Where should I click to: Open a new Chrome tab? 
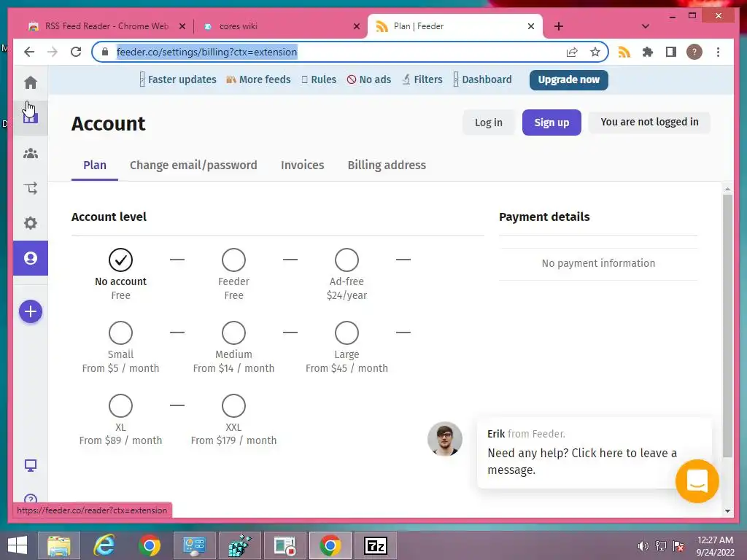tap(559, 26)
